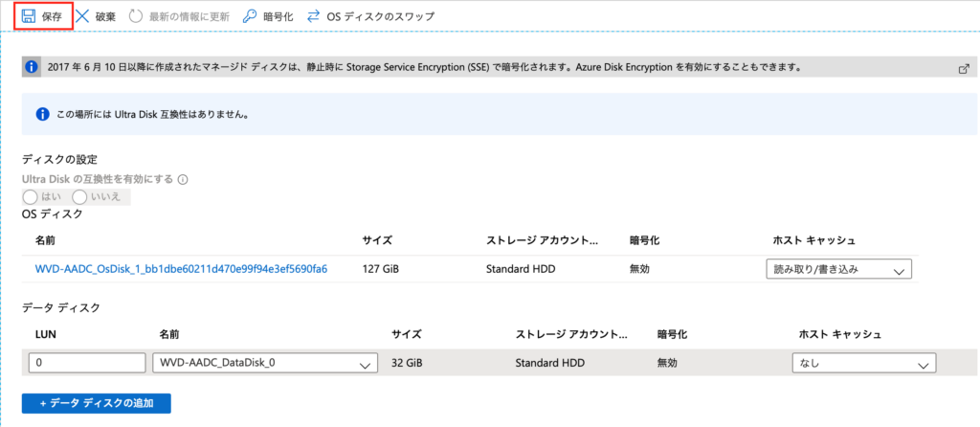The height and width of the screenshot is (427, 980).
Task: Click the 暗号化 toolbar item
Action: pos(268,17)
